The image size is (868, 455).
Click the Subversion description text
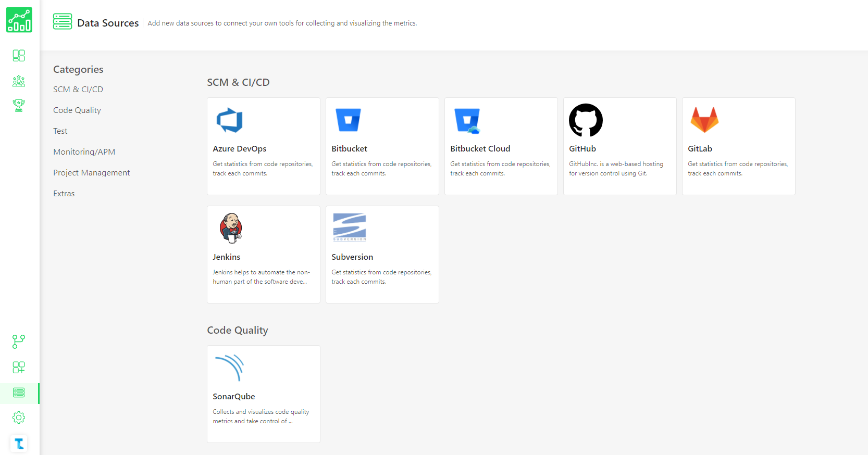tap(381, 277)
